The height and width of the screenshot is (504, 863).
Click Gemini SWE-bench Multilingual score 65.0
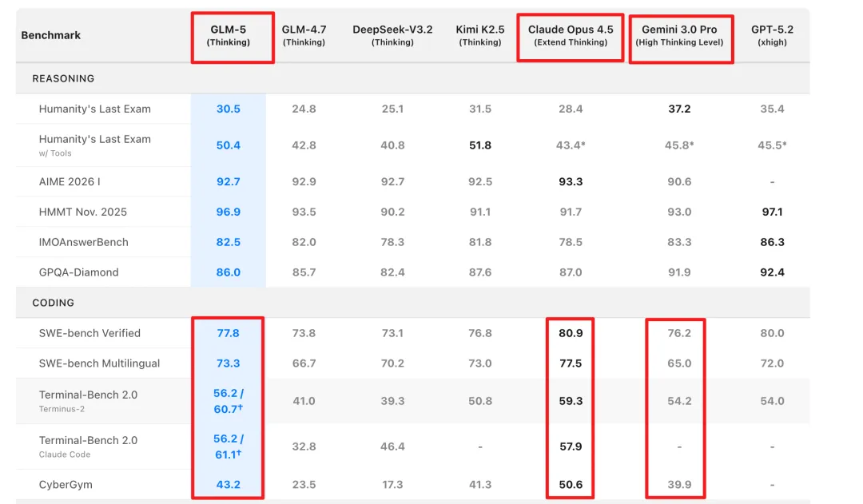(679, 363)
